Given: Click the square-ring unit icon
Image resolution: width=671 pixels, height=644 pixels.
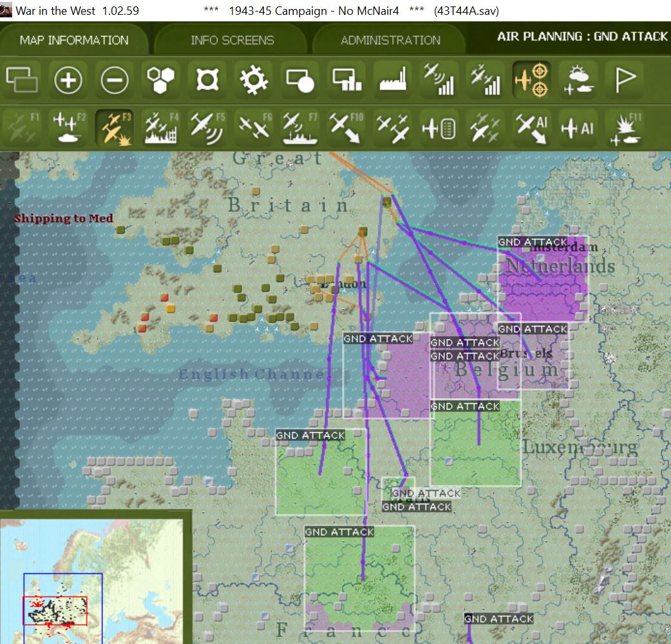Looking at the screenshot, I should (x=207, y=80).
